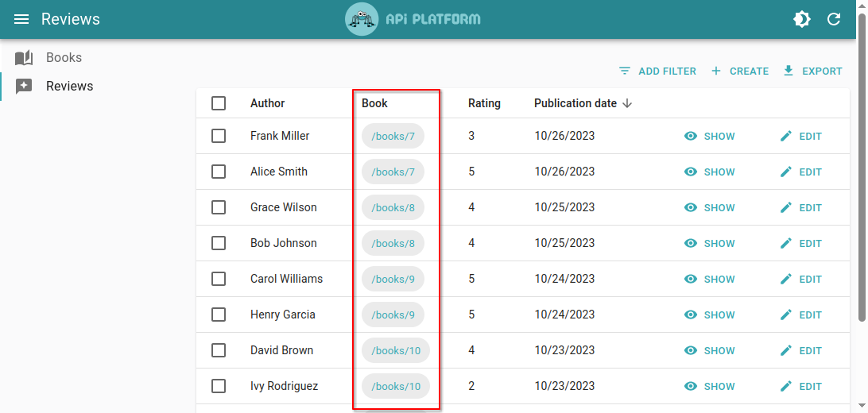Sort by Rating column header
This screenshot has width=868, height=413.
484,103
